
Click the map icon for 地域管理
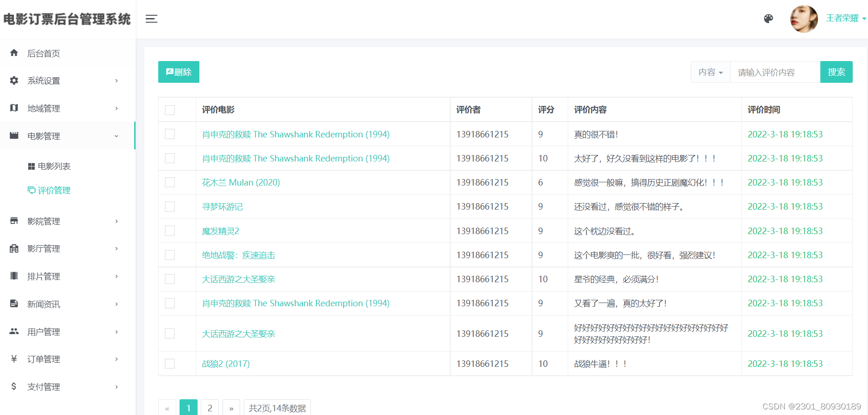click(x=14, y=108)
